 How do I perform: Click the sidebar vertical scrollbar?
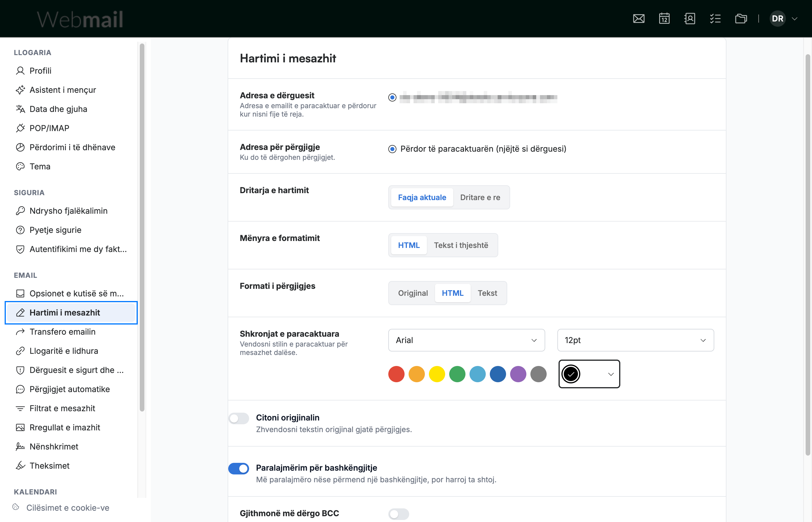[142, 227]
